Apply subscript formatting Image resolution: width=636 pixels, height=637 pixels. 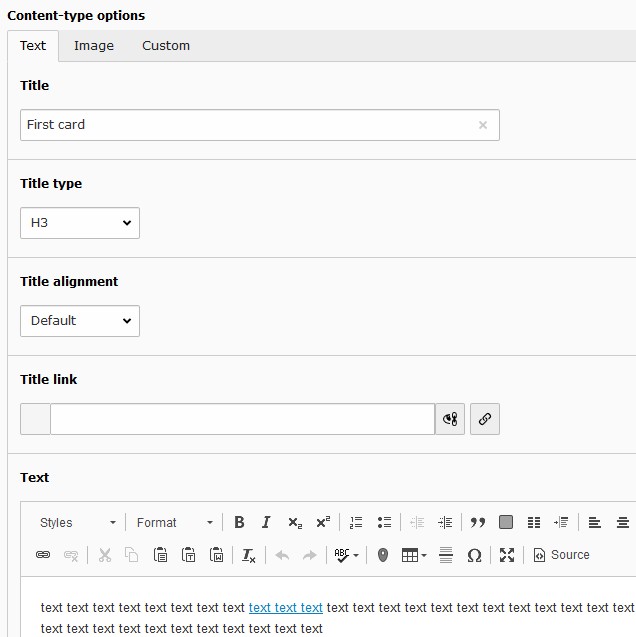click(294, 522)
